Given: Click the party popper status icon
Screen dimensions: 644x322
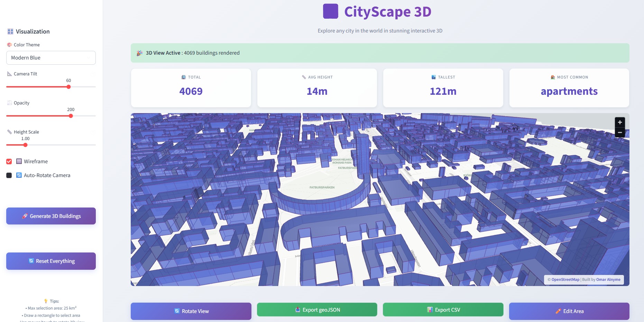Looking at the screenshot, I should (139, 53).
